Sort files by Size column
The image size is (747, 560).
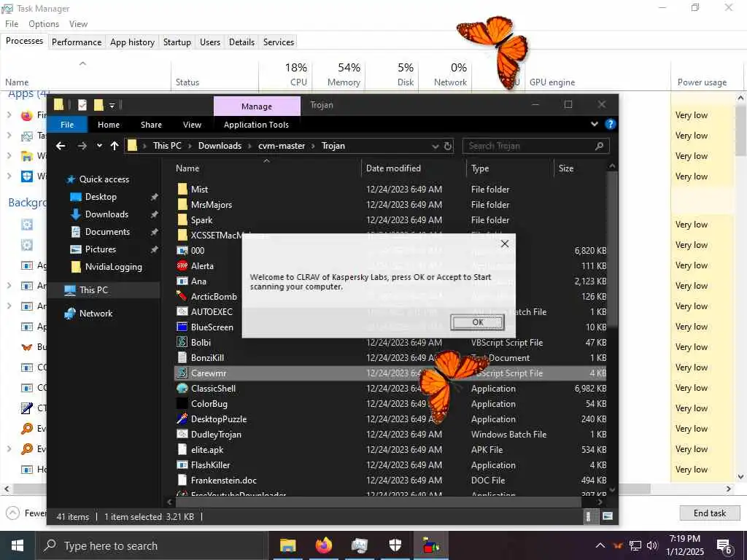(566, 168)
